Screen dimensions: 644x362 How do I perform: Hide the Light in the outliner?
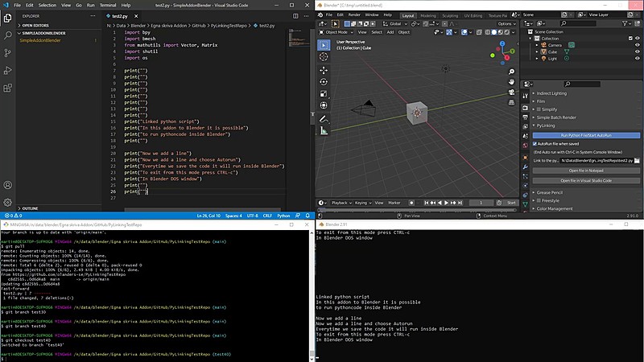click(638, 58)
